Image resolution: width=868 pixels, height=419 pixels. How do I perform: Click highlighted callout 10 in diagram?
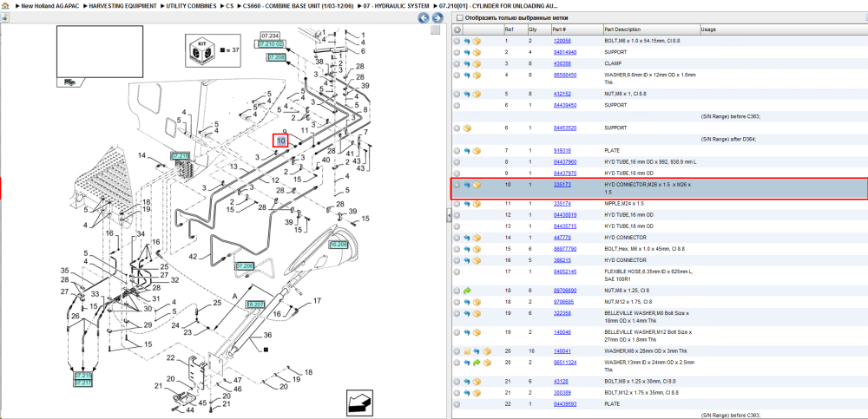(x=281, y=141)
